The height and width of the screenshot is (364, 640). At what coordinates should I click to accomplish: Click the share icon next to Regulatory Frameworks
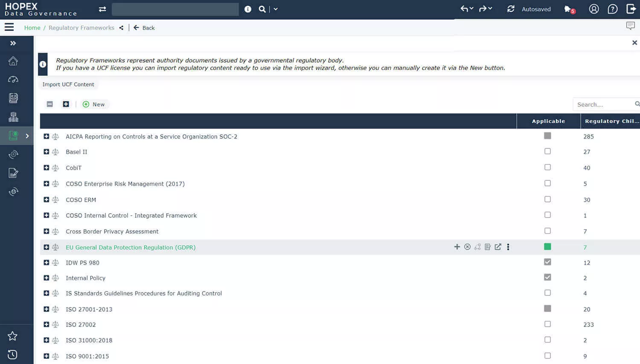coord(121,28)
